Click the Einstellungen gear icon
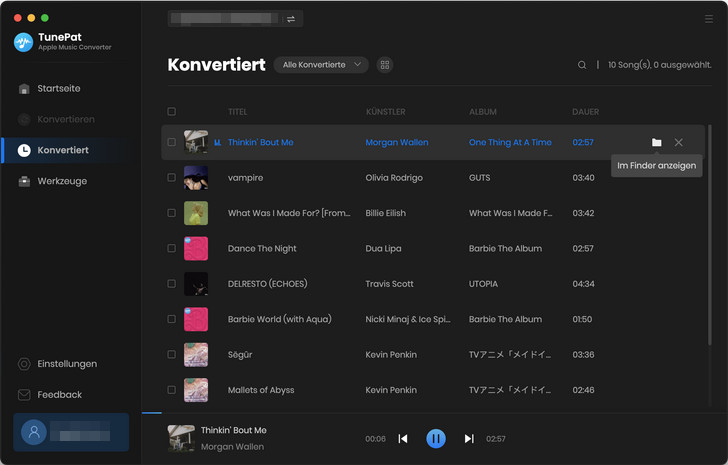This screenshot has width=728, height=465. (x=24, y=364)
